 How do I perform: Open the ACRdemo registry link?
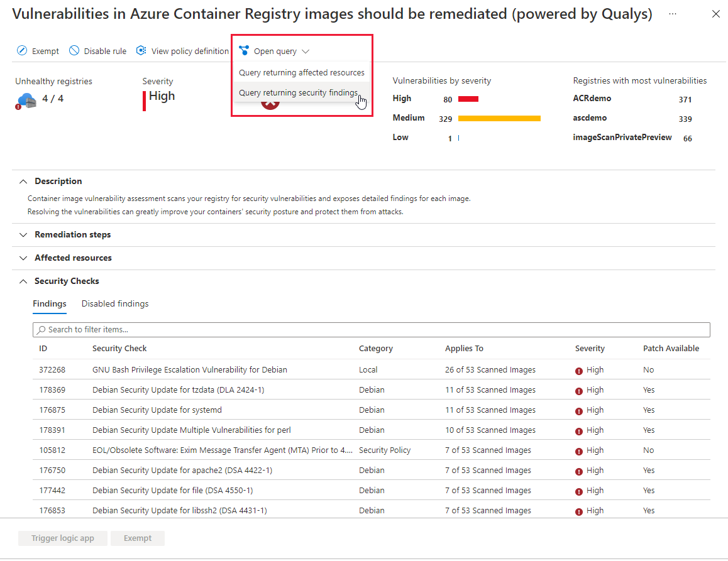(591, 99)
